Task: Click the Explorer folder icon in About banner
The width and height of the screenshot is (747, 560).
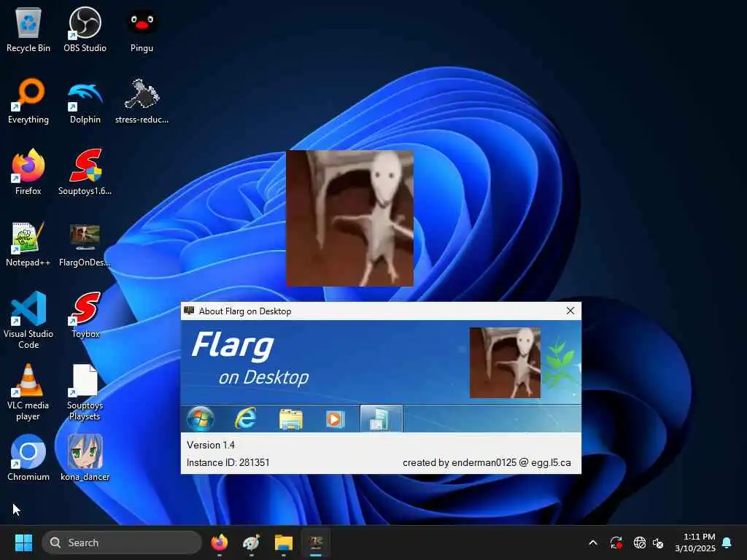Action: click(290, 419)
